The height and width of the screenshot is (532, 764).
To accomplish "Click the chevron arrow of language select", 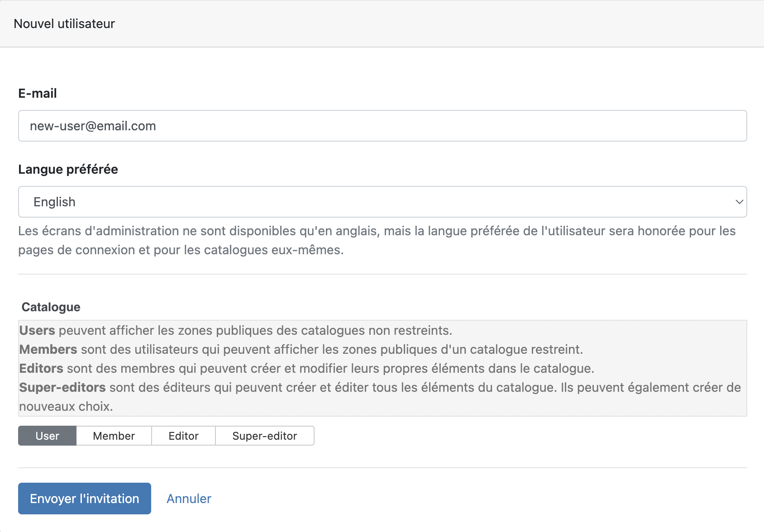I will point(739,202).
